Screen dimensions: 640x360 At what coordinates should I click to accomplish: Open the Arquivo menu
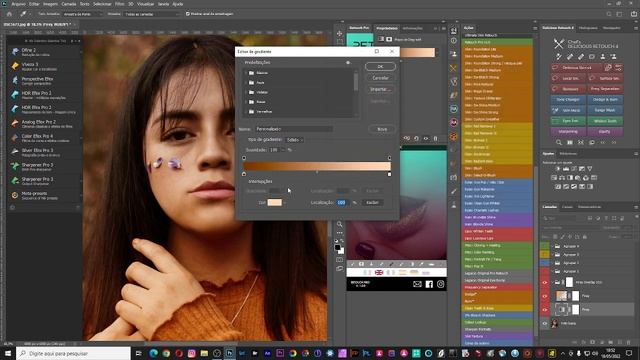click(x=18, y=4)
